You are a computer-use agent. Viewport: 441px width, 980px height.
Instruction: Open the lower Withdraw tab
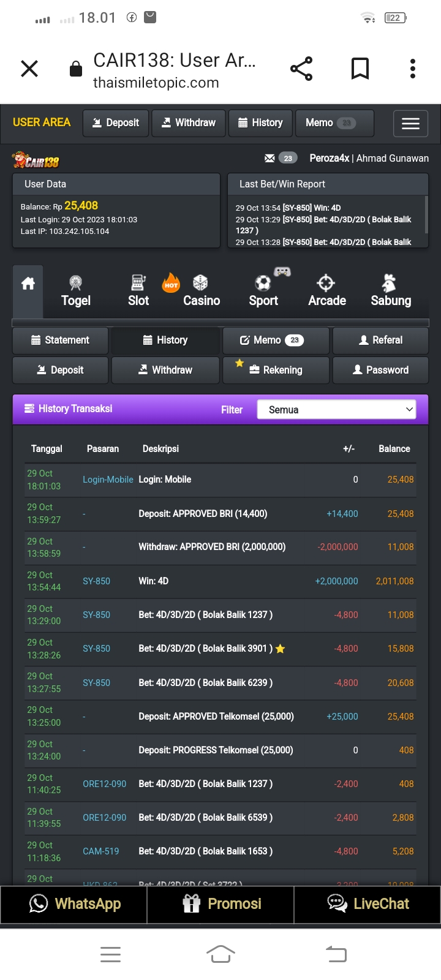[165, 371]
